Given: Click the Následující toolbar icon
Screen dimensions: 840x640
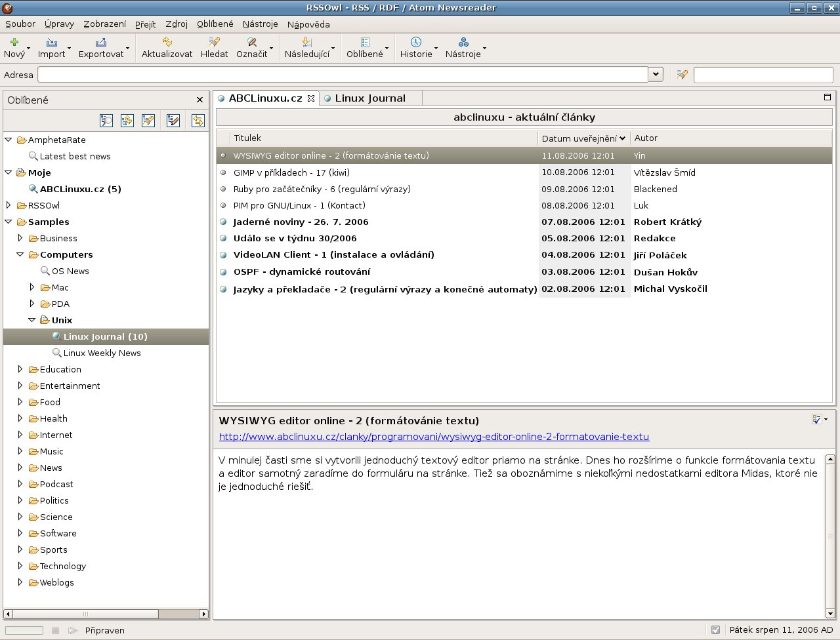Looking at the screenshot, I should point(306,42).
